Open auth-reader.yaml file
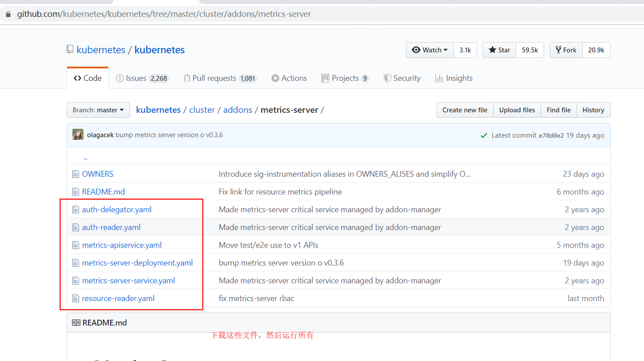The image size is (644, 361). (111, 227)
